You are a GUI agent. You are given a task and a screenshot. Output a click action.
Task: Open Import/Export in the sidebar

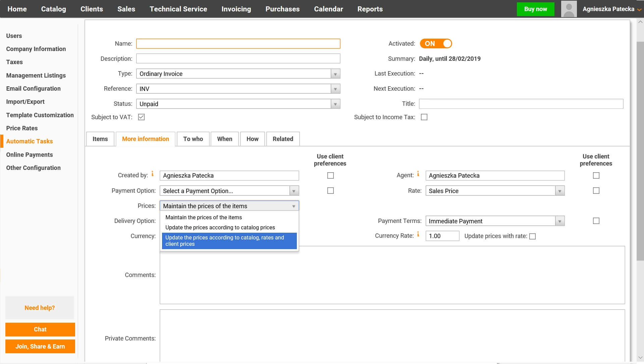click(25, 102)
